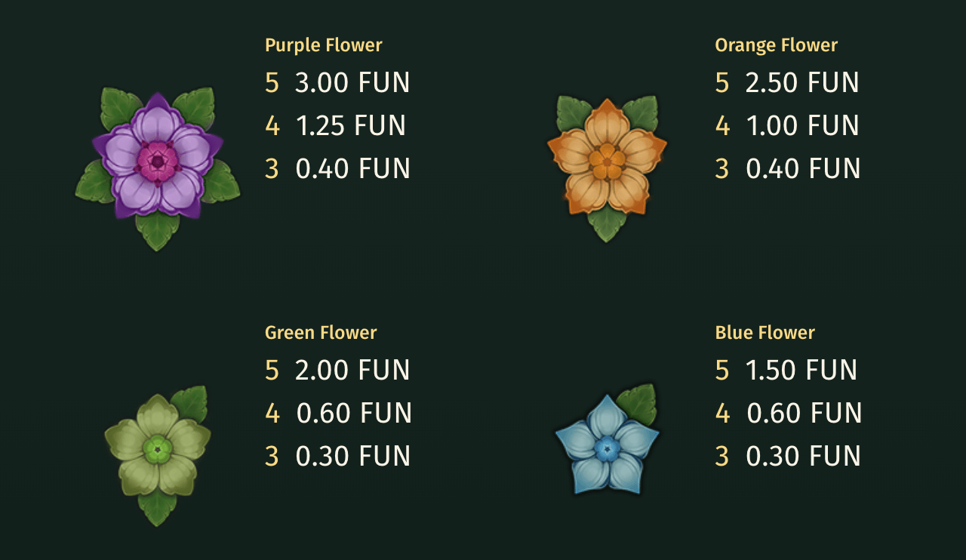Click Purple Flower's 0.40 FUN payout
Image resolution: width=966 pixels, height=560 pixels.
352,168
